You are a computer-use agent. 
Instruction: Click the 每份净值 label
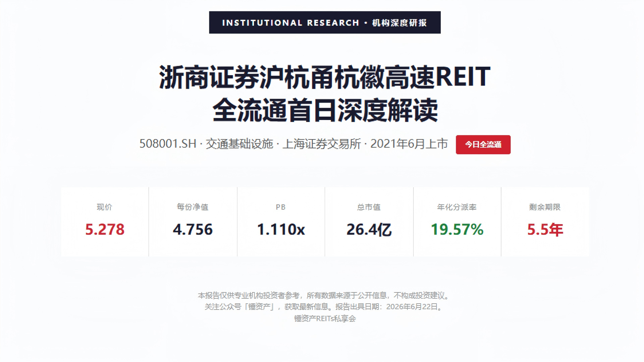click(193, 207)
